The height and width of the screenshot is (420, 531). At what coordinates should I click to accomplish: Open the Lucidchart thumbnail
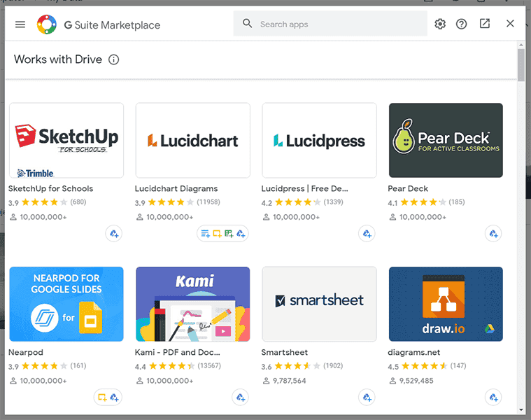192,140
